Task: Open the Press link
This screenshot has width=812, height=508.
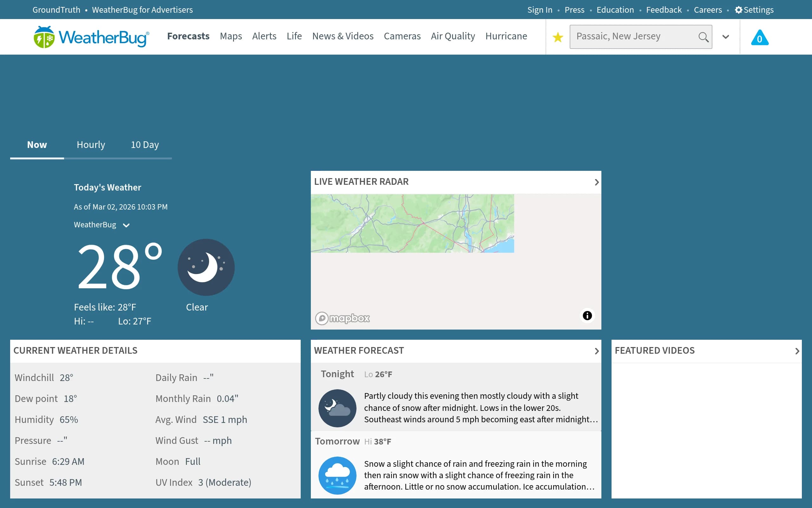Action: [x=574, y=10]
